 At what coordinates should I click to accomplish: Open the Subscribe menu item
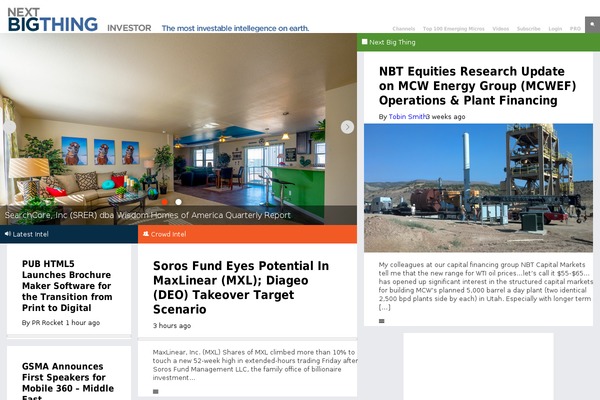[x=528, y=29]
